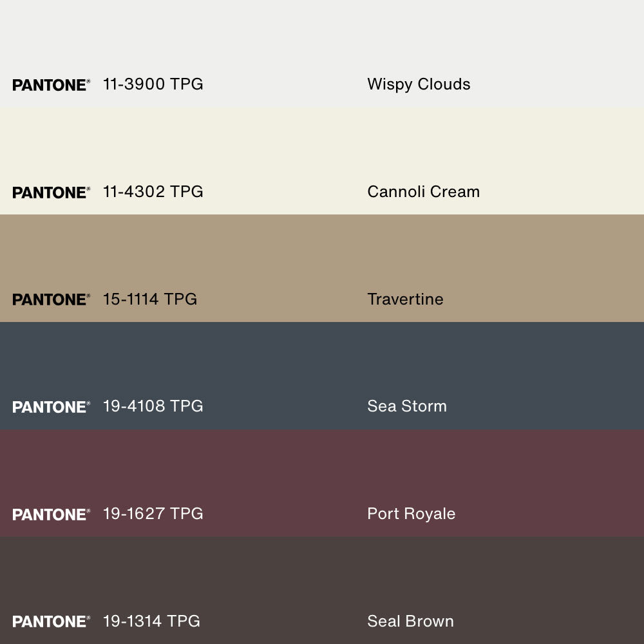
Task: Click the white PANTONE logo beside 19-4108 TPG
Action: [x=51, y=407]
